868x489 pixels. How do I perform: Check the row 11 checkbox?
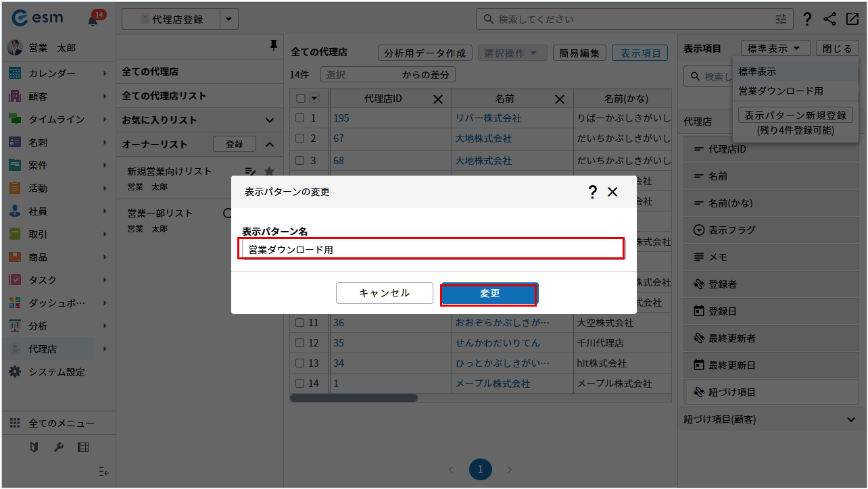[300, 323]
